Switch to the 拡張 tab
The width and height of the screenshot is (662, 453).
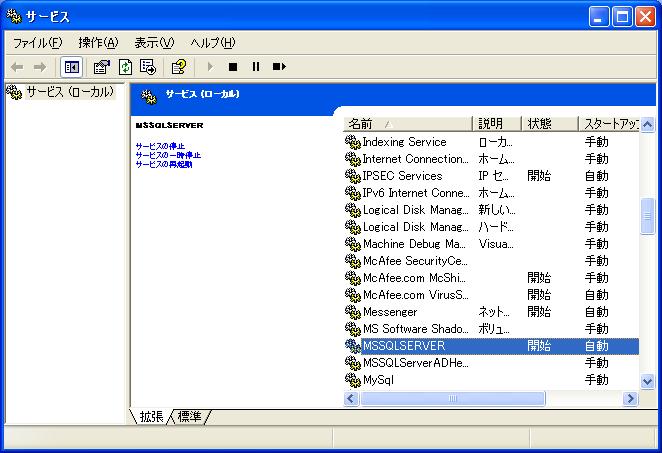click(152, 416)
